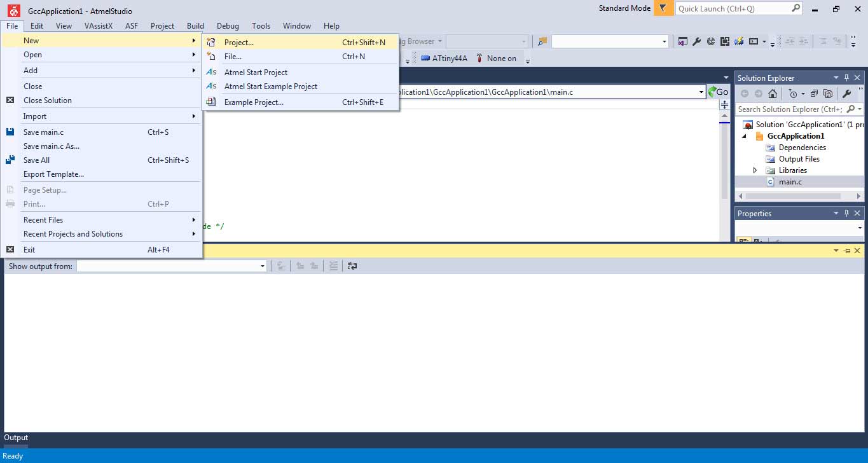Click Collapse All icon in Solution Explorer
This screenshot has width=868, height=463.
813,93
